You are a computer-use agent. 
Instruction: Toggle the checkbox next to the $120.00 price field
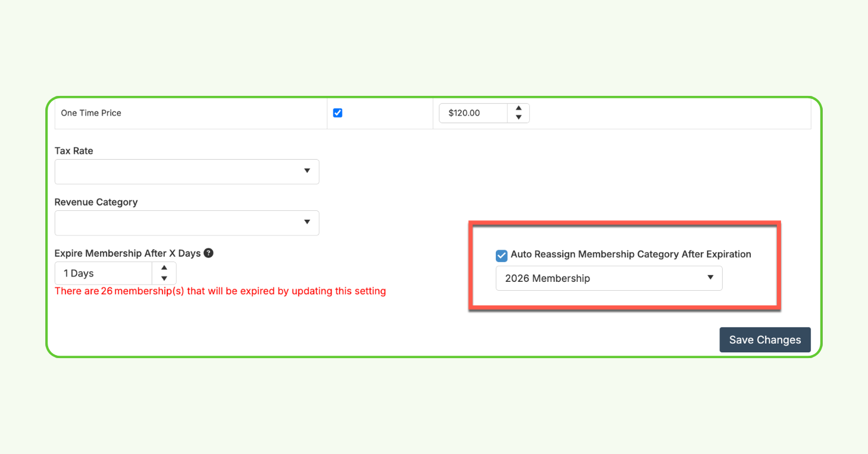click(338, 112)
